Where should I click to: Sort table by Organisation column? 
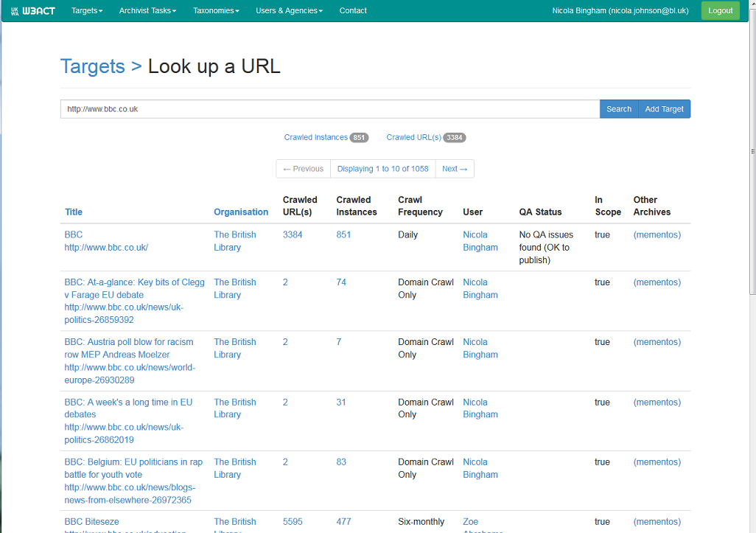click(241, 212)
